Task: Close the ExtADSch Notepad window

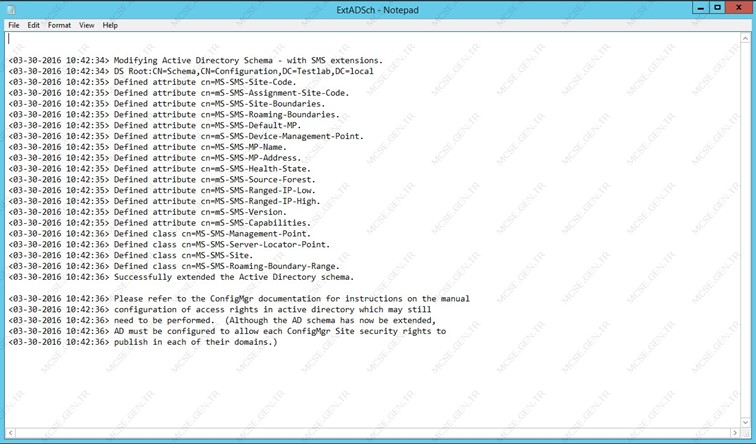Action: pyautogui.click(x=739, y=8)
